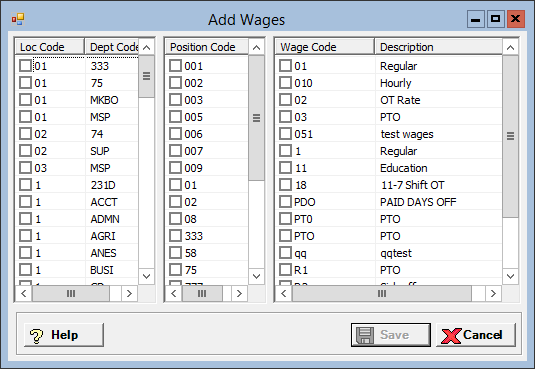Click up arrow of Position Code list scrollbar
The height and width of the screenshot is (369, 535).
click(256, 47)
